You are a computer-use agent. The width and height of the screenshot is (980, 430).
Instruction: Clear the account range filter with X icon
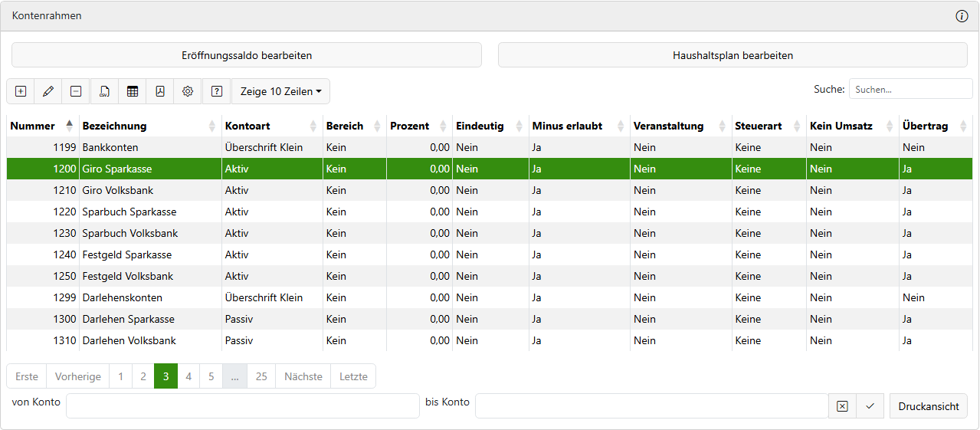(x=842, y=406)
